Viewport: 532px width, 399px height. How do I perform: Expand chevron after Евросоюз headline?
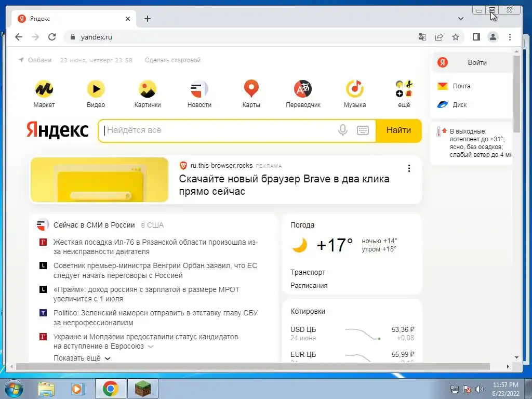(151, 347)
